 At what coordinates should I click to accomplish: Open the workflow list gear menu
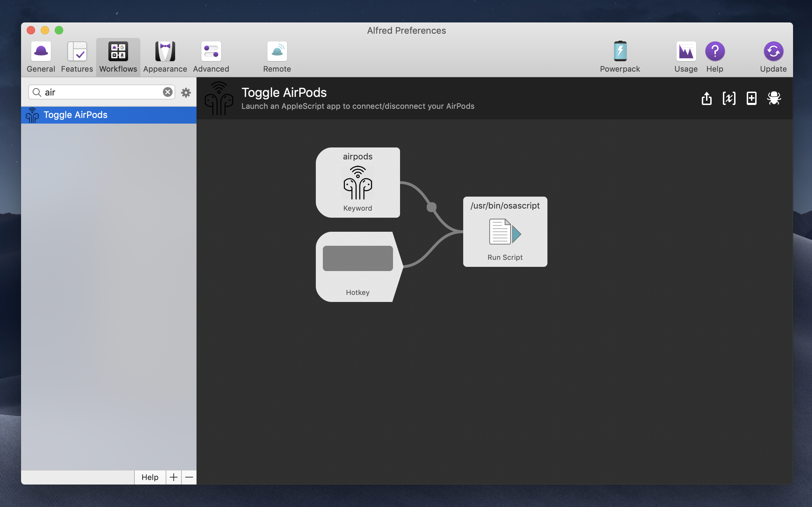click(x=186, y=92)
